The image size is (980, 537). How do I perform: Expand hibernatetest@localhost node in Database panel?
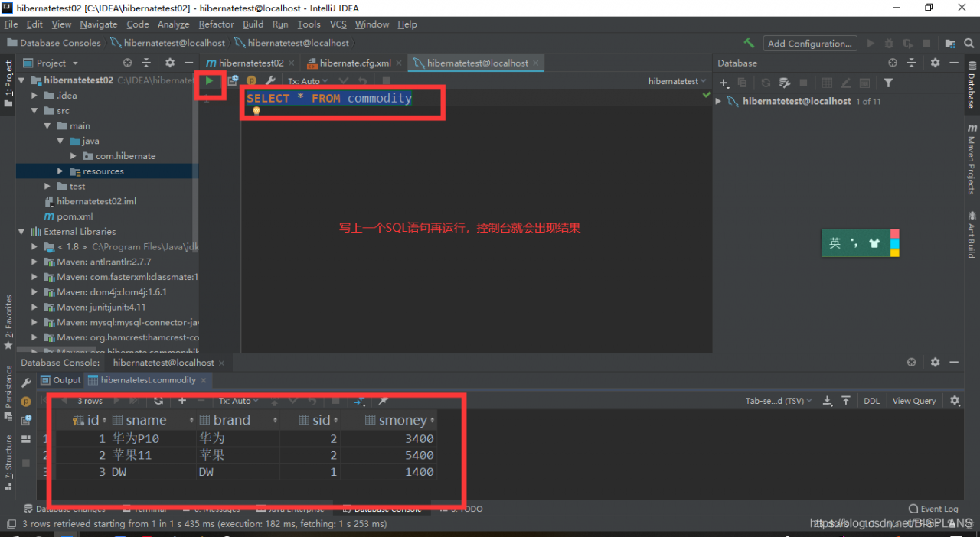[718, 101]
